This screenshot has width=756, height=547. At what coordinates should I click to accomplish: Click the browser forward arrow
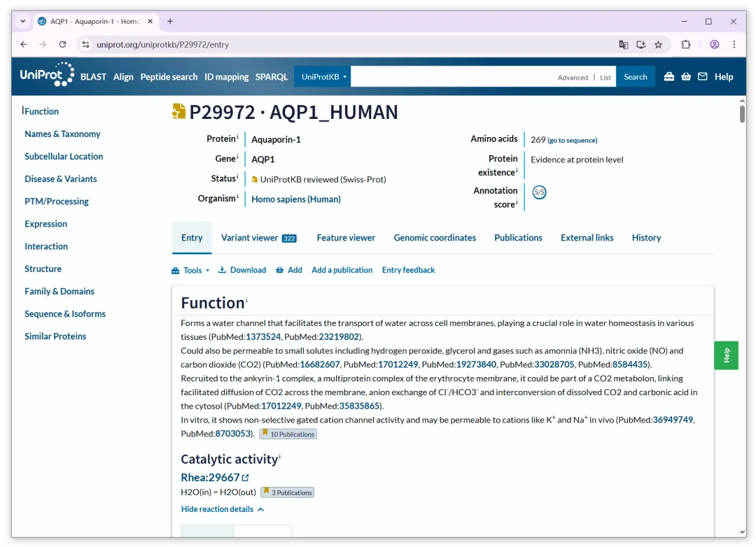tap(43, 44)
